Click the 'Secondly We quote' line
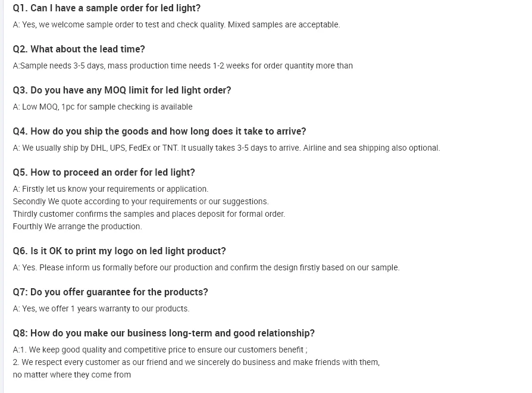The height and width of the screenshot is (393, 532). click(140, 201)
